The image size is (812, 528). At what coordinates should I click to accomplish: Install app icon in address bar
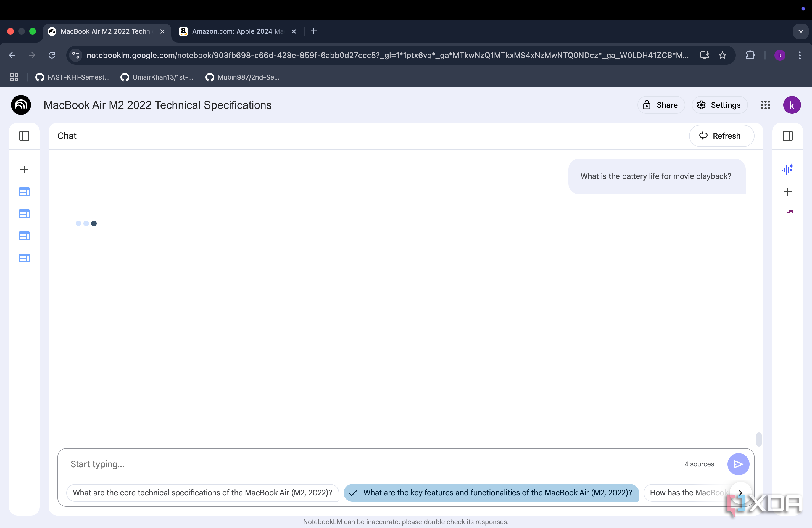[705, 55]
